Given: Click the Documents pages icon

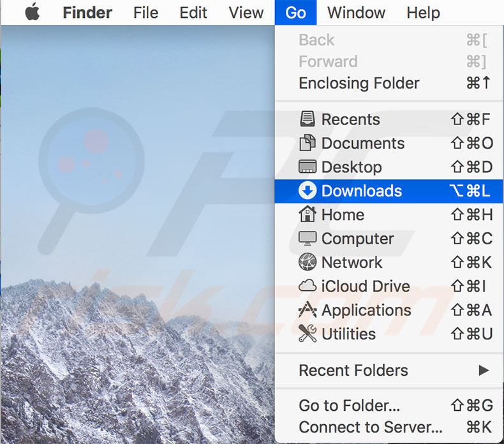Looking at the screenshot, I should [x=308, y=143].
